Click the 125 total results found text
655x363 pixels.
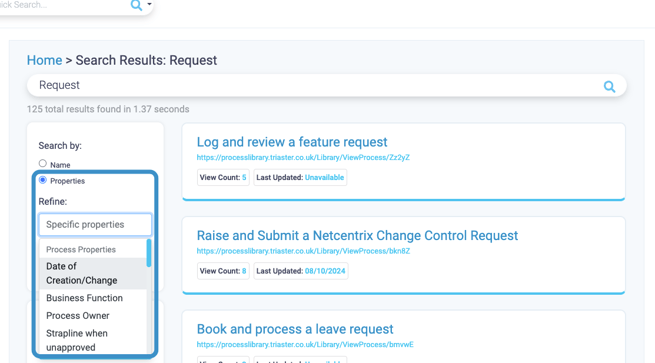tap(108, 109)
